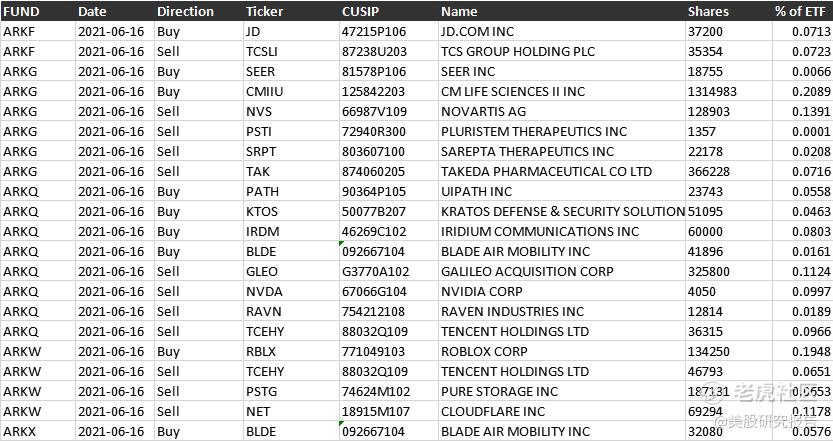This screenshot has height=441, width=833.
Task: Click the shares value 1314983
Action: pos(729,92)
